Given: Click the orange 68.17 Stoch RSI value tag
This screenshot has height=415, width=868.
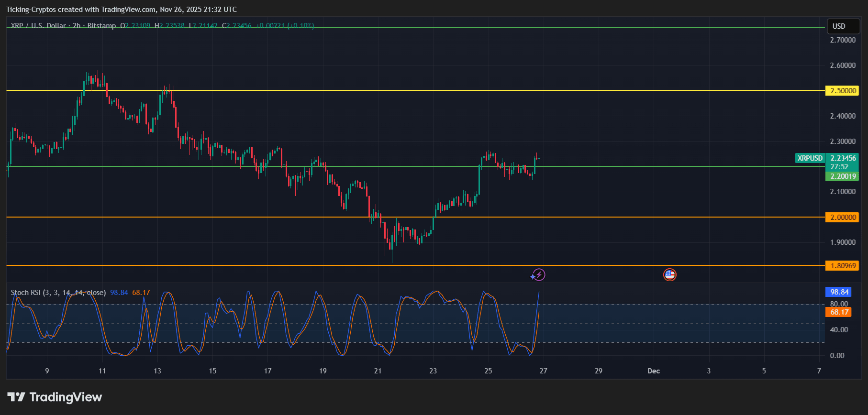Looking at the screenshot, I should click(x=838, y=312).
